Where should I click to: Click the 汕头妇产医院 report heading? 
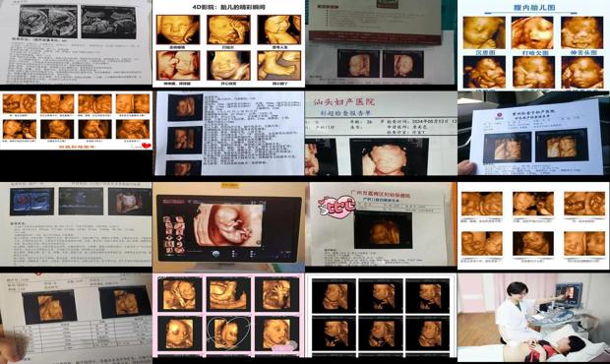[x=344, y=102]
